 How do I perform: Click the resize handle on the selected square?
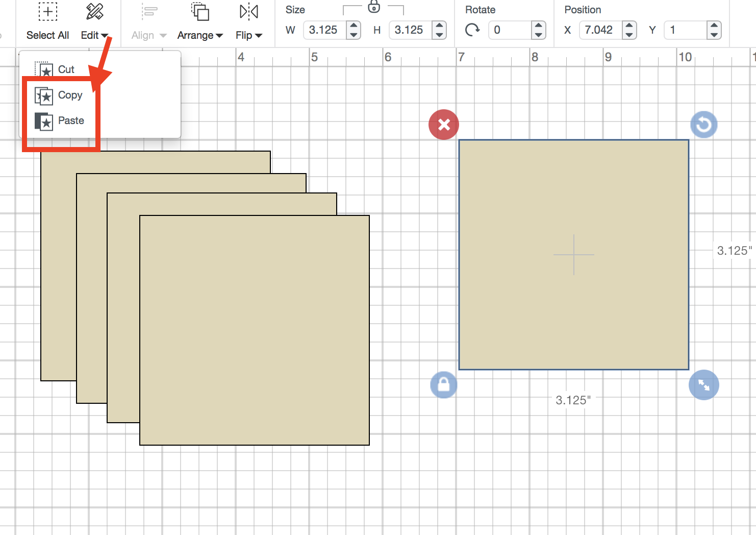(x=703, y=385)
